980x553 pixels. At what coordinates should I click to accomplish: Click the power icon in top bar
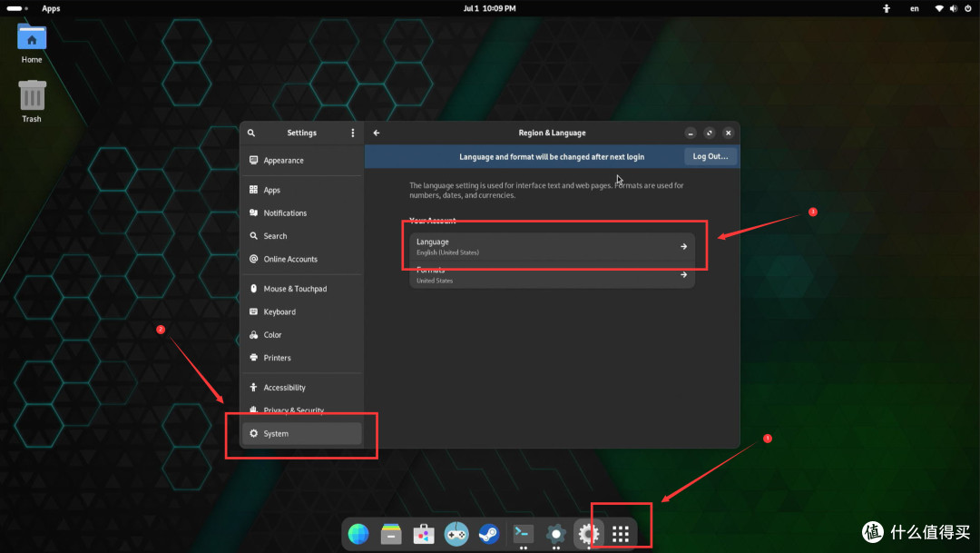(x=968, y=8)
